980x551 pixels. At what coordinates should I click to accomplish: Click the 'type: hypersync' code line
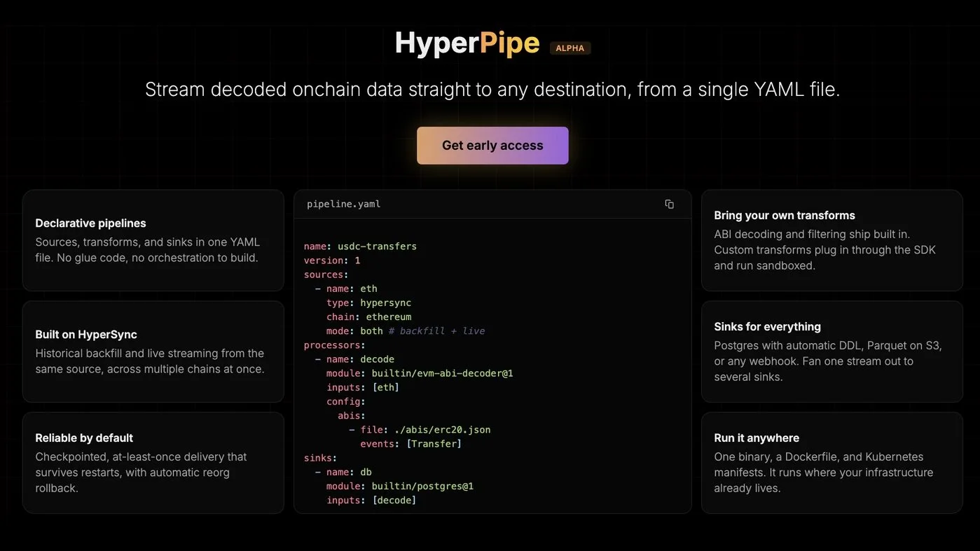tap(368, 303)
